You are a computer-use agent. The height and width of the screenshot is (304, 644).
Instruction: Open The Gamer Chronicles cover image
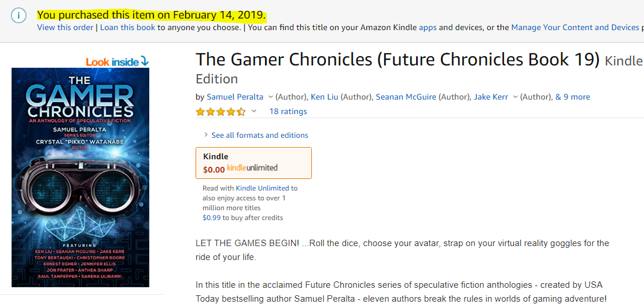[x=80, y=177]
